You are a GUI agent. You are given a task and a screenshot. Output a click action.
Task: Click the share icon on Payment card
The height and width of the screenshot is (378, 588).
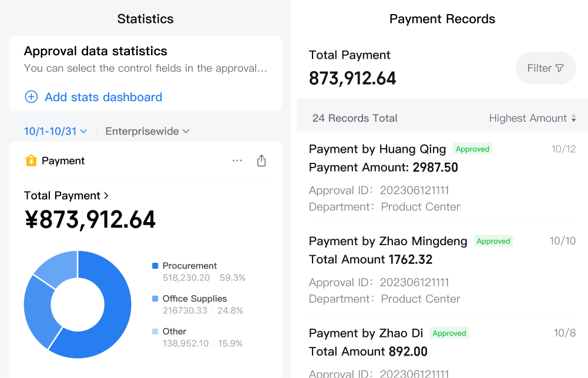pyautogui.click(x=261, y=160)
